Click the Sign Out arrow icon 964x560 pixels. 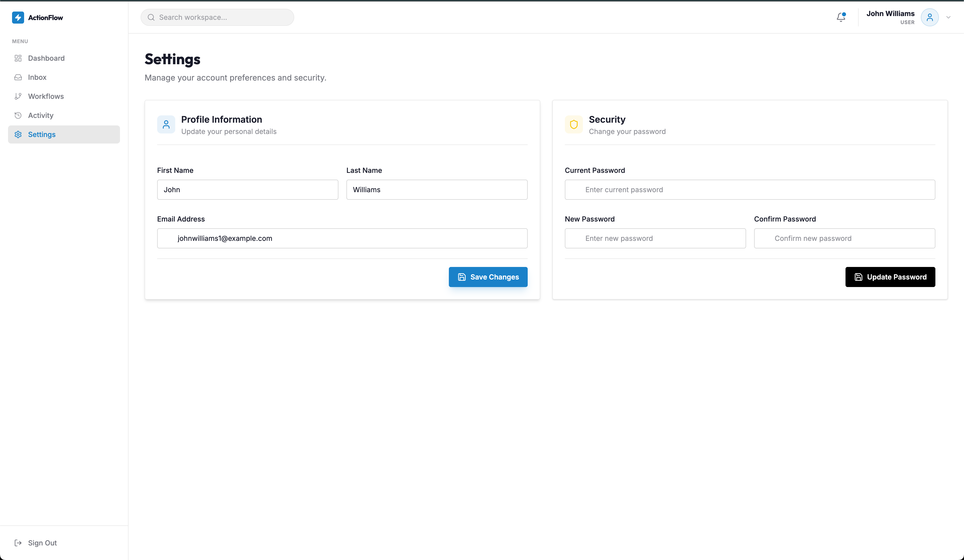tap(18, 543)
